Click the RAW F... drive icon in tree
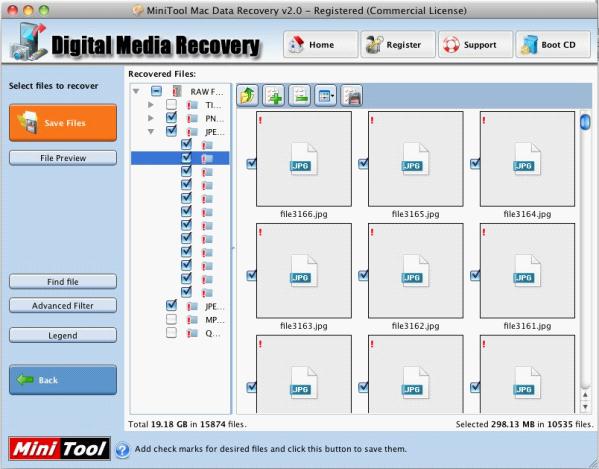Image resolution: width=599 pixels, height=469 pixels. click(x=176, y=91)
